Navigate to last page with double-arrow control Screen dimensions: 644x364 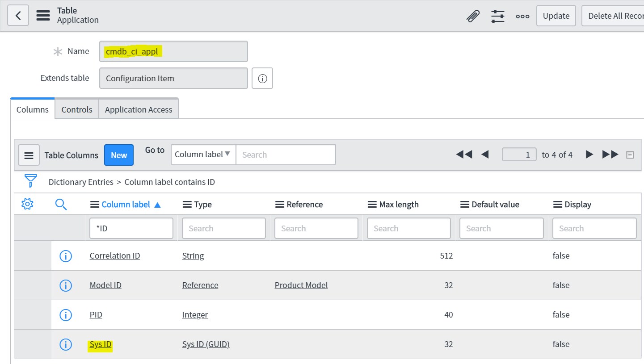tap(610, 154)
